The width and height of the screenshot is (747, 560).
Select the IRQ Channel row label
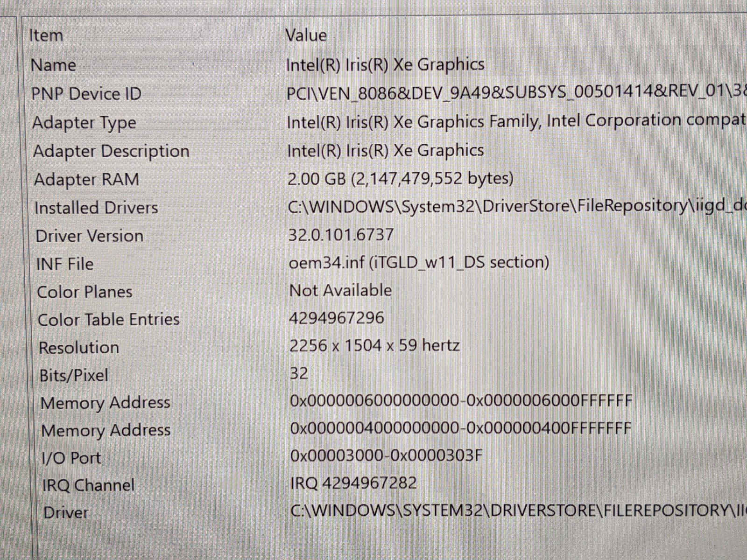pyautogui.click(x=88, y=486)
